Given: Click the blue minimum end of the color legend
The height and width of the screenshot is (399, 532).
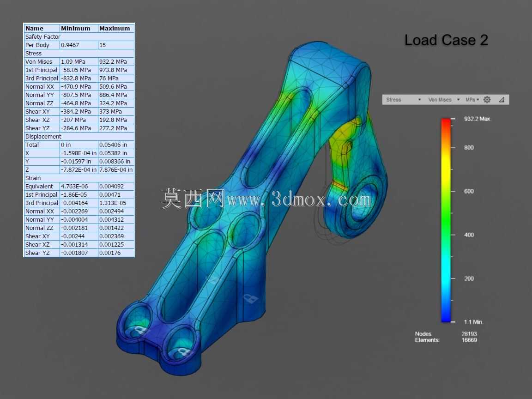Looking at the screenshot, I should pyautogui.click(x=446, y=319).
